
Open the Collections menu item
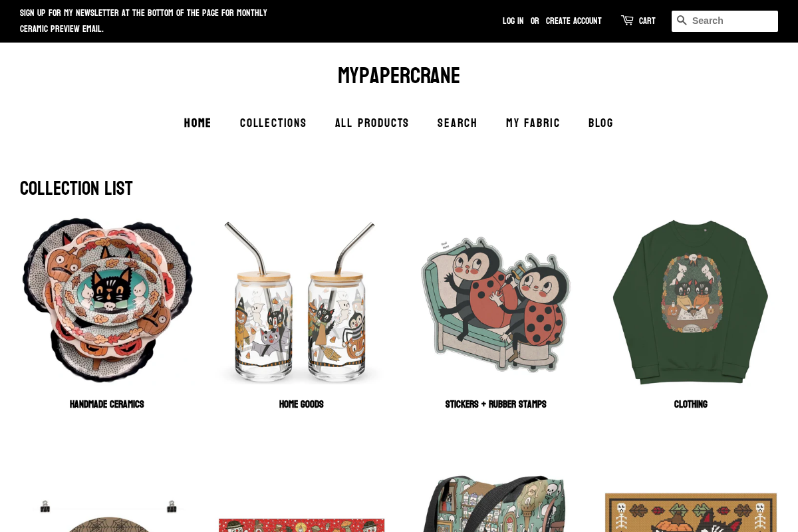273,123
